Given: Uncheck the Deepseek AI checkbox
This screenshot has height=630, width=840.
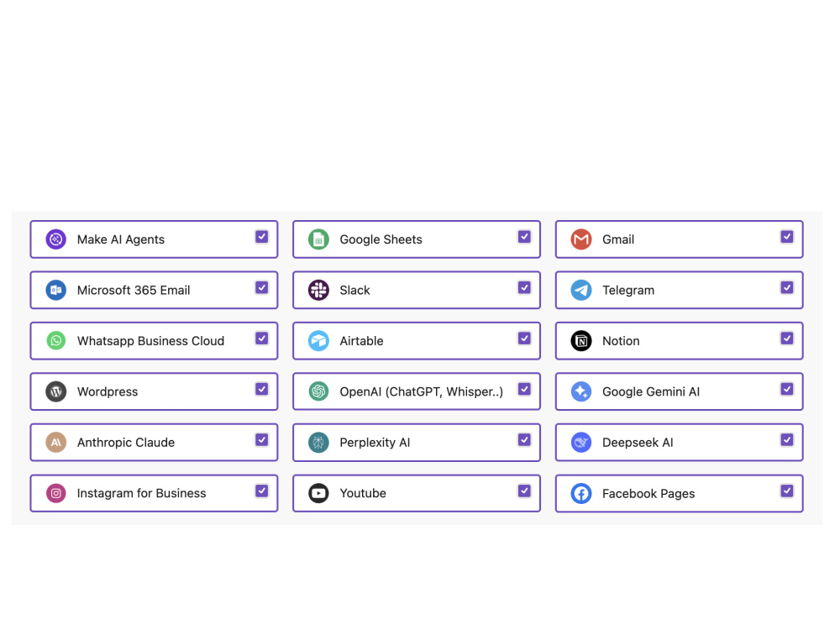Looking at the screenshot, I should click(x=787, y=440).
